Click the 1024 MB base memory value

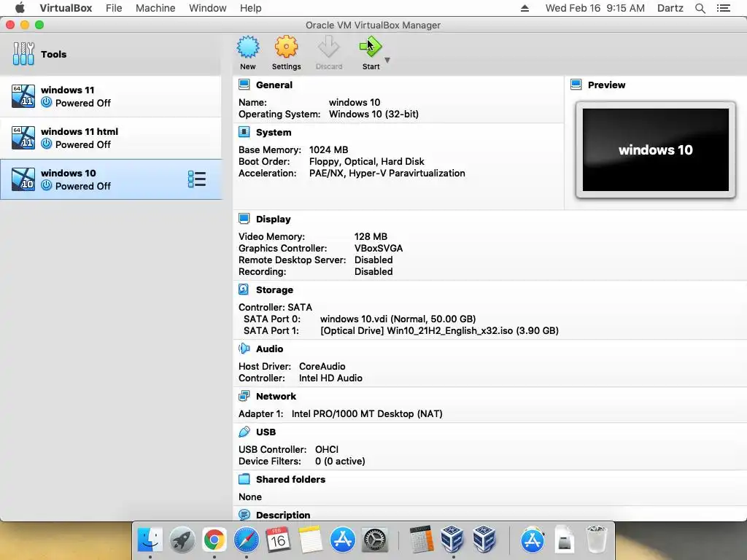329,150
